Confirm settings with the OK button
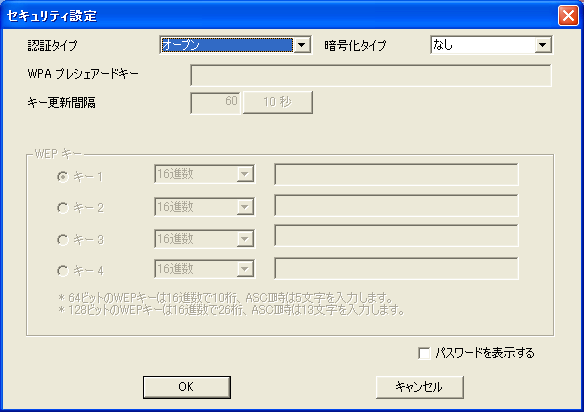The width and height of the screenshot is (584, 412). click(x=187, y=387)
